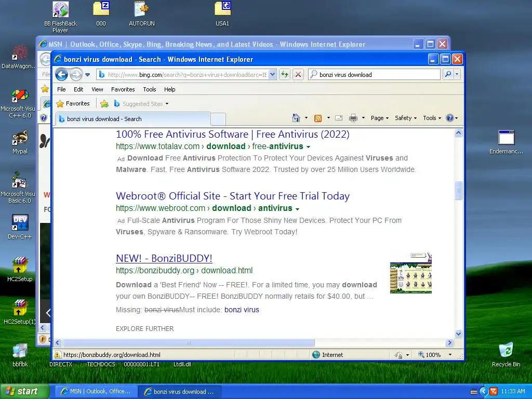This screenshot has height=399, width=532.
Task: Open the Page command bar menu
Action: tap(380, 118)
